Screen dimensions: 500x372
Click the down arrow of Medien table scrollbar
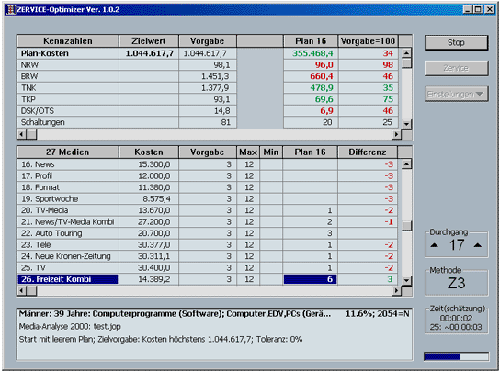pos(406,280)
